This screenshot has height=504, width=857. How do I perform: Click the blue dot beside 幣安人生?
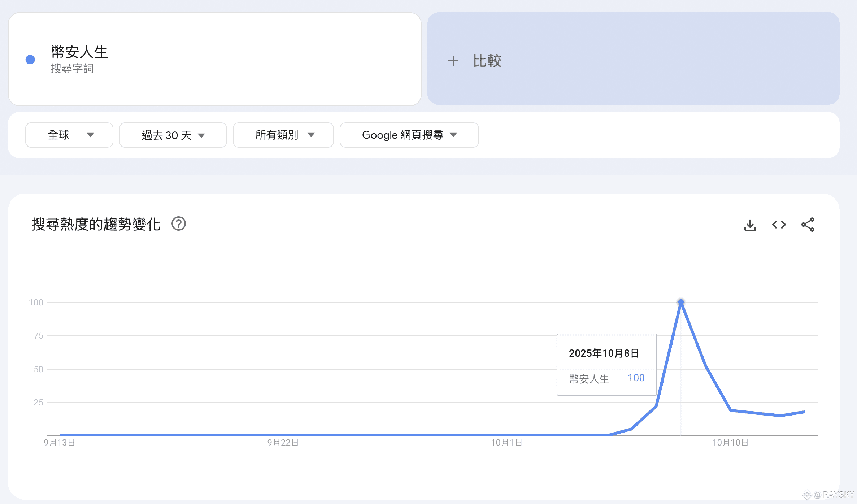coord(30,60)
